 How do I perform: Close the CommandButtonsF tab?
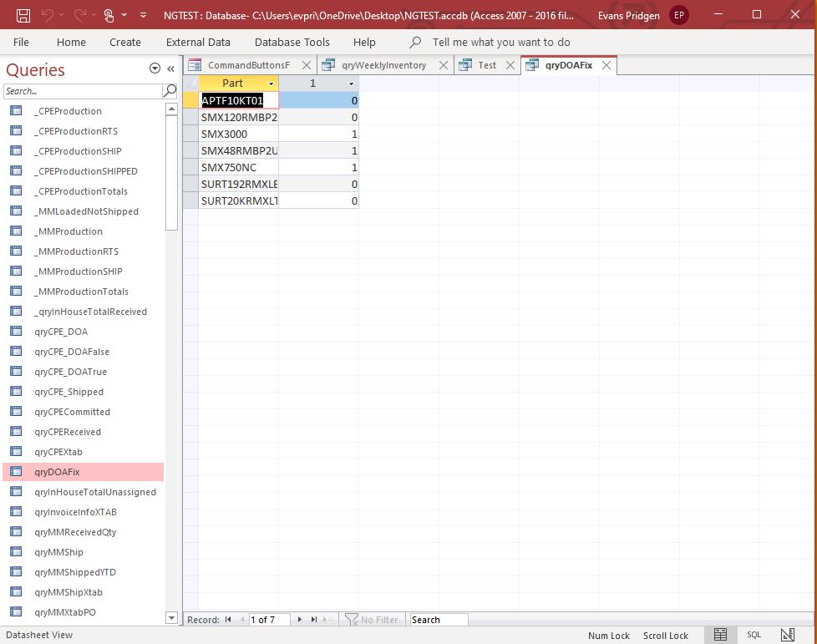(x=307, y=65)
